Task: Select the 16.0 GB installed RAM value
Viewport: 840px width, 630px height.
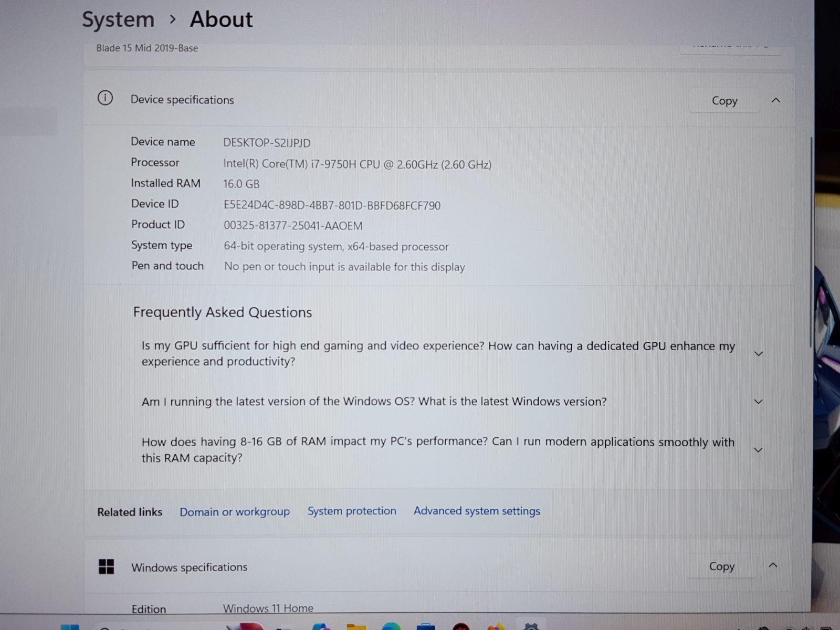Action: pos(241,184)
